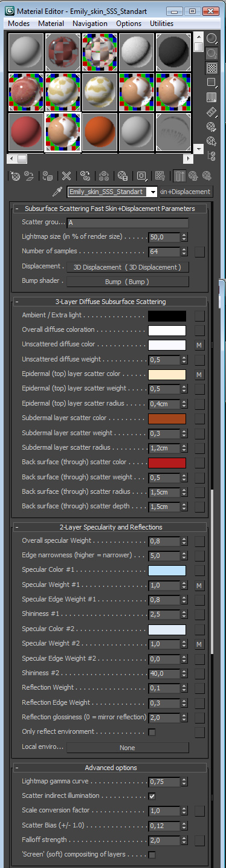
Task: Click the Make Preview icon
Action: (212, 112)
